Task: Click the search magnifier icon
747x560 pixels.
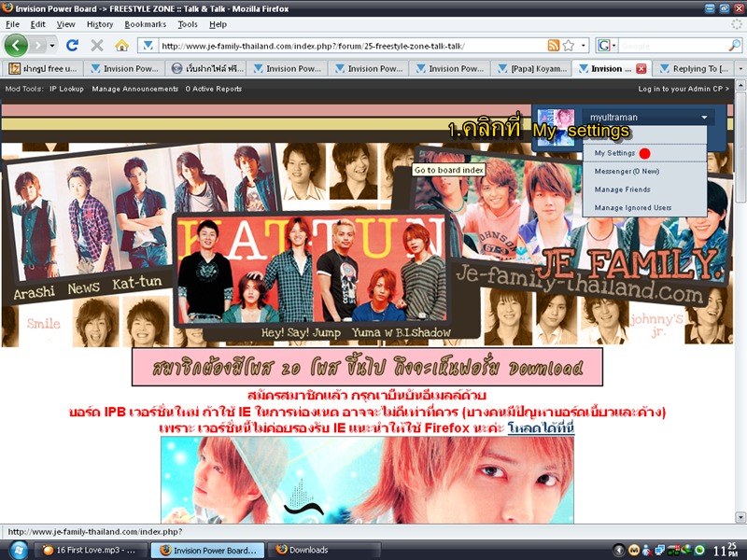Action: point(735,46)
